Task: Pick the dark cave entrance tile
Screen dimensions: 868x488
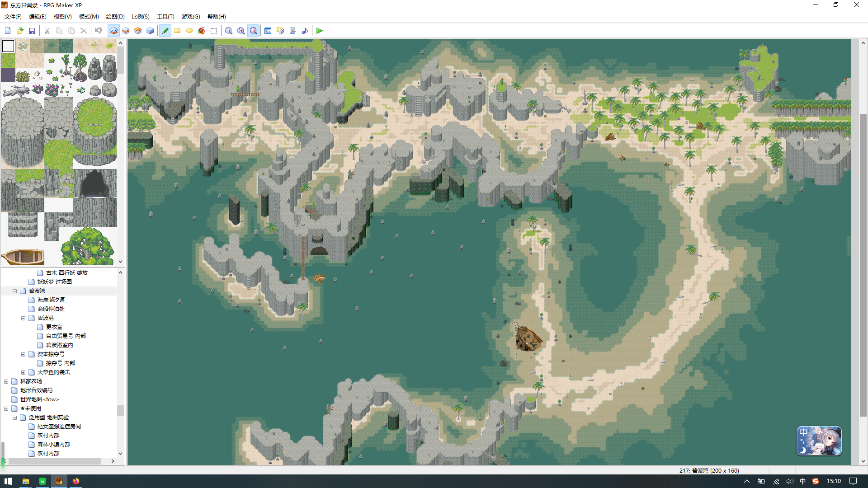Action: [x=95, y=183]
